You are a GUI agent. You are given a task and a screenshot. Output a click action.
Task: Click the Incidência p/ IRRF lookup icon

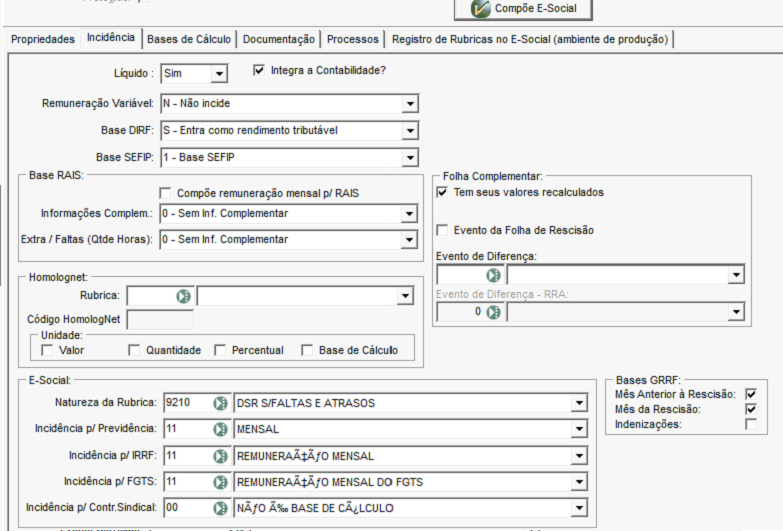click(220, 456)
